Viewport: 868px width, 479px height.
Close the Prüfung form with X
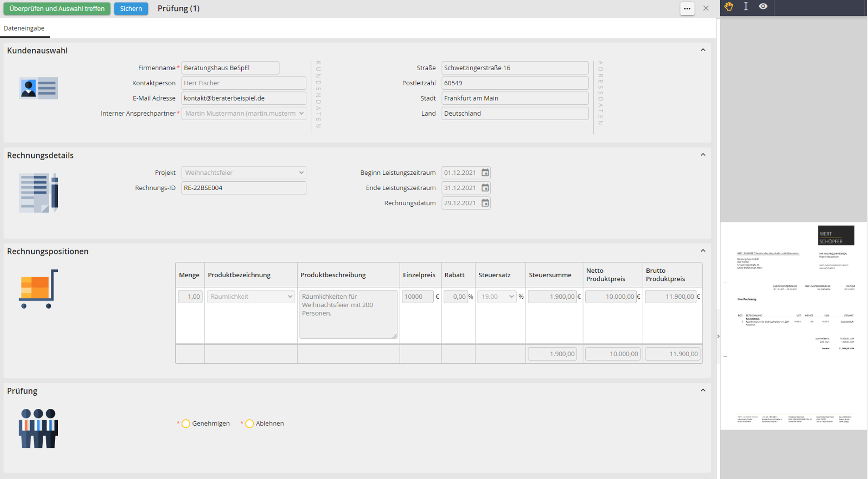pyautogui.click(x=706, y=8)
